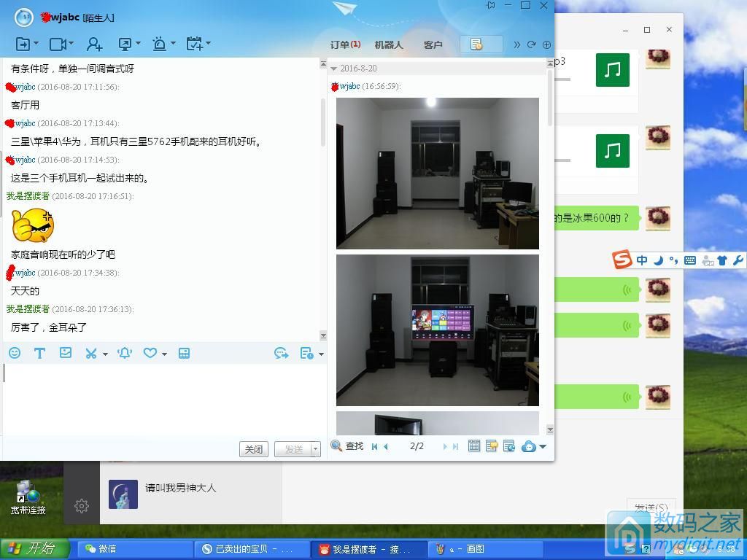The height and width of the screenshot is (560, 747).
Task: Click 查找 search text in history
Action: click(355, 446)
